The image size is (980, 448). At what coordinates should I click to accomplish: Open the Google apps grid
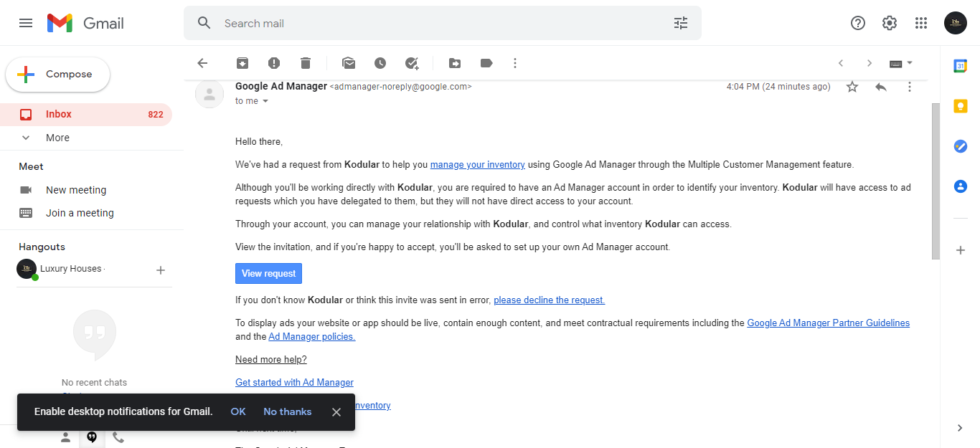(921, 23)
